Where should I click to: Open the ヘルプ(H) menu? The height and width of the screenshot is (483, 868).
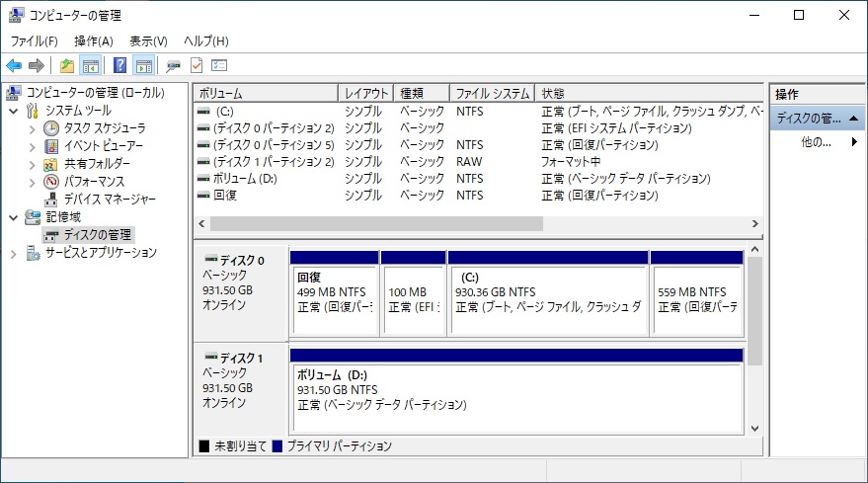[x=206, y=40]
